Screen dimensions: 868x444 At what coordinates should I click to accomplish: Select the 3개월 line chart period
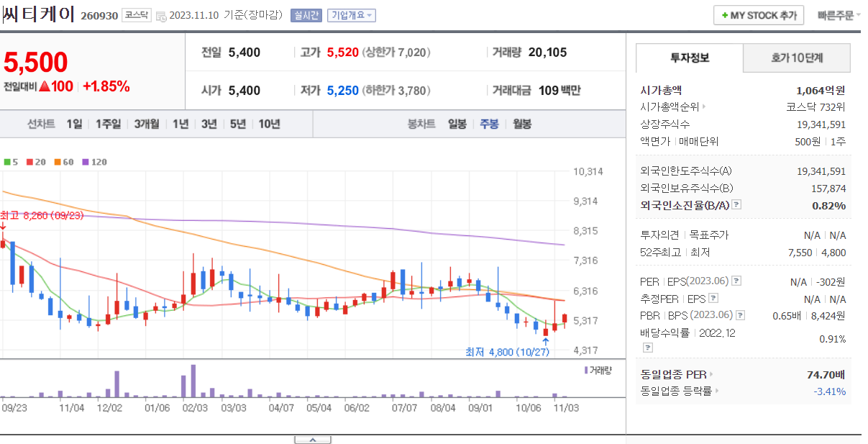(x=147, y=124)
